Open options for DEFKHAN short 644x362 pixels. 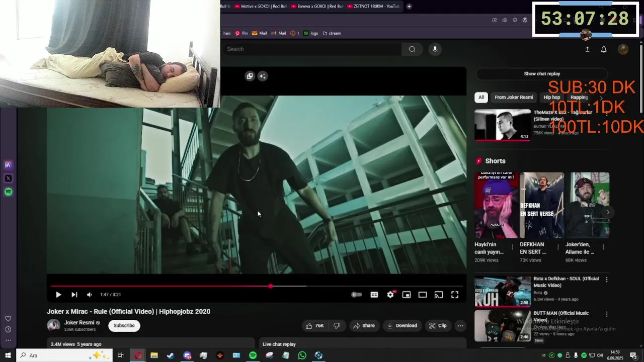pyautogui.click(x=558, y=247)
